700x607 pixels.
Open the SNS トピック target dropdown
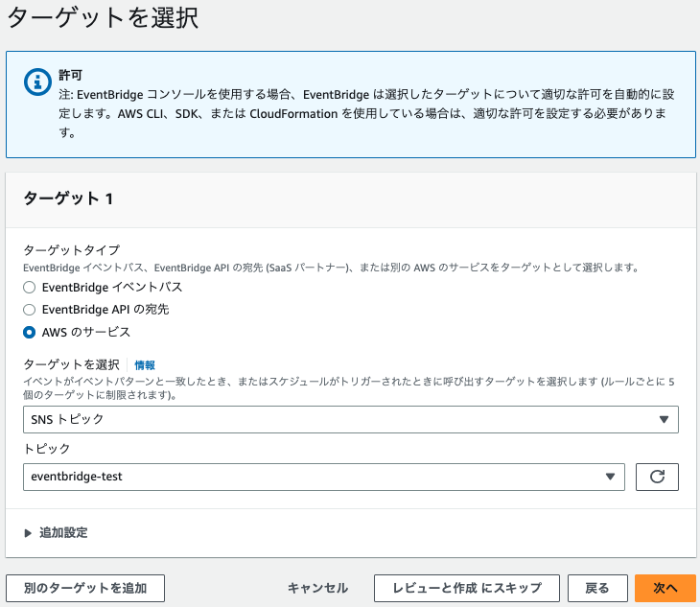pos(350,419)
